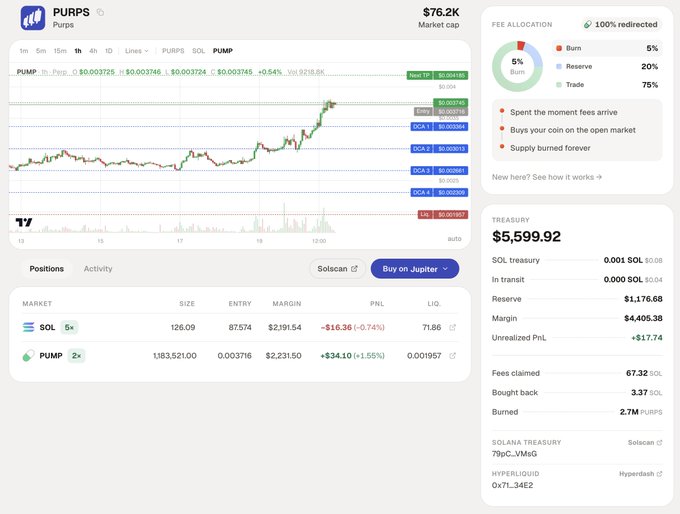The image size is (680, 514).
Task: Click the SOL PnL -$16.36 value
Action: point(336,327)
